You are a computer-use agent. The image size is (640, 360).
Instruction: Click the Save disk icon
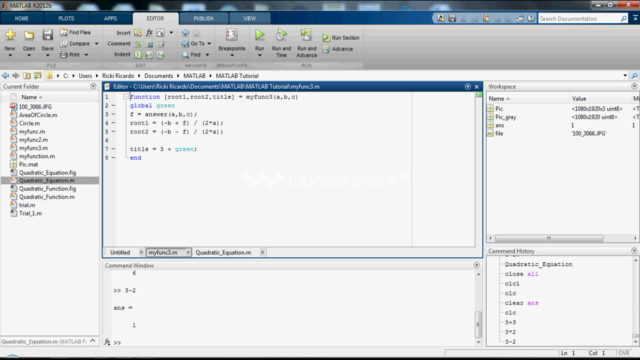47,35
